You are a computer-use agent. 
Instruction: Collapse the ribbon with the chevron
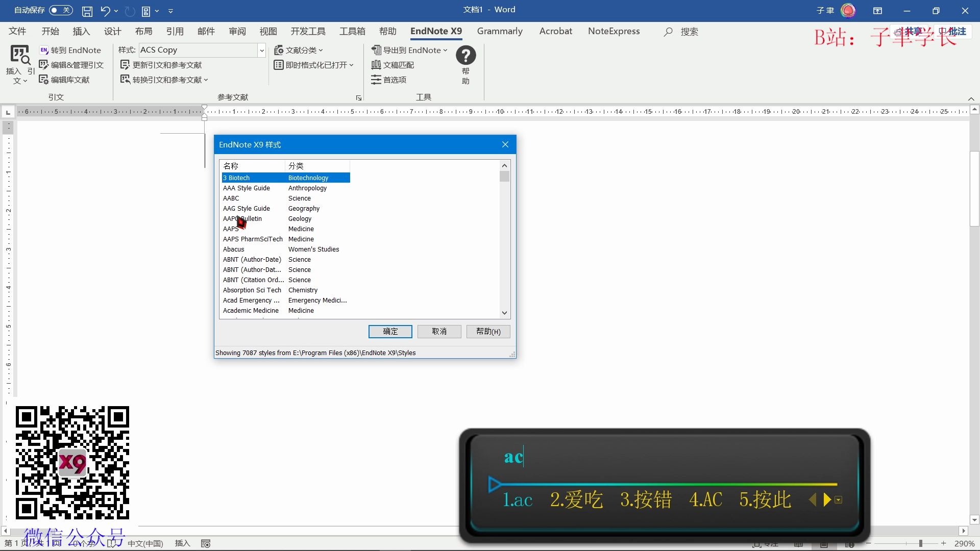point(971,99)
